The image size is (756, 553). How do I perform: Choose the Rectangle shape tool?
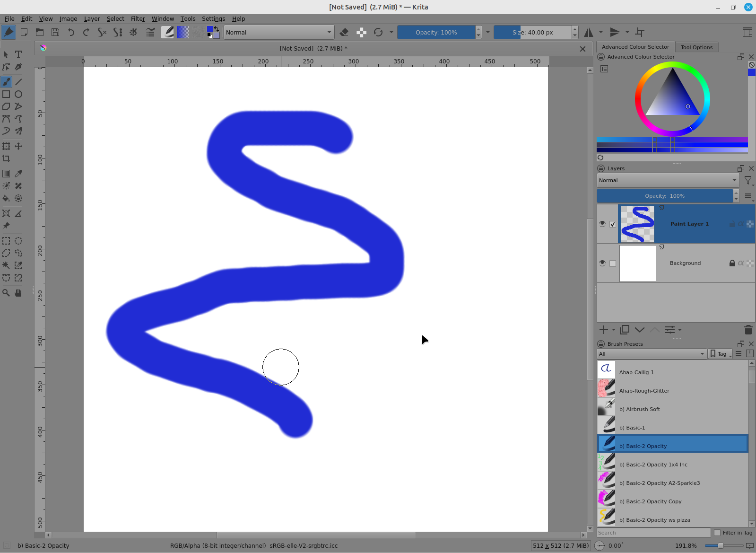point(6,94)
